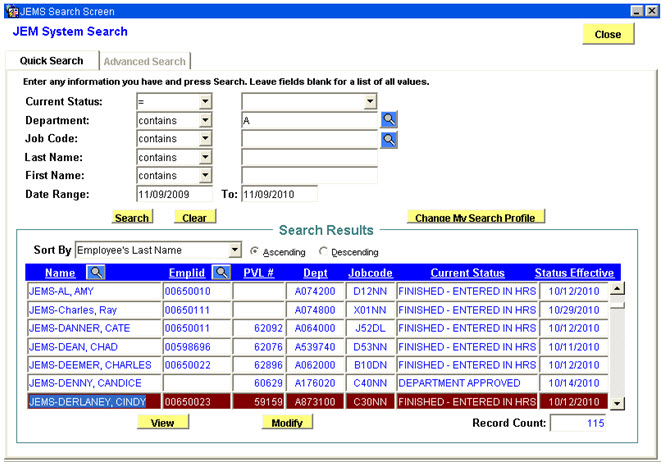This screenshot has height=467, width=662.
Task: Select the JEMS-DANNER, CATE row
Action: coord(95,328)
